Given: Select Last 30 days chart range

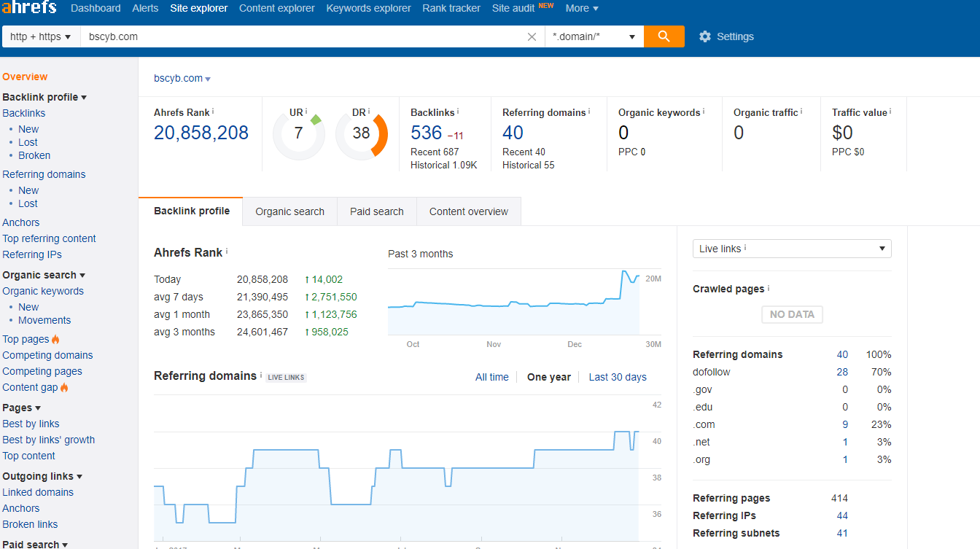Looking at the screenshot, I should click(x=618, y=377).
